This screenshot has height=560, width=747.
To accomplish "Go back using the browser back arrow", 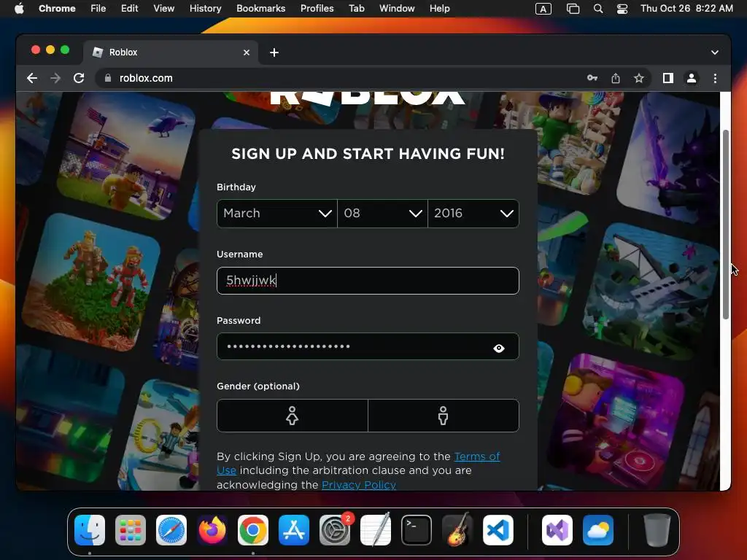I will click(x=32, y=78).
